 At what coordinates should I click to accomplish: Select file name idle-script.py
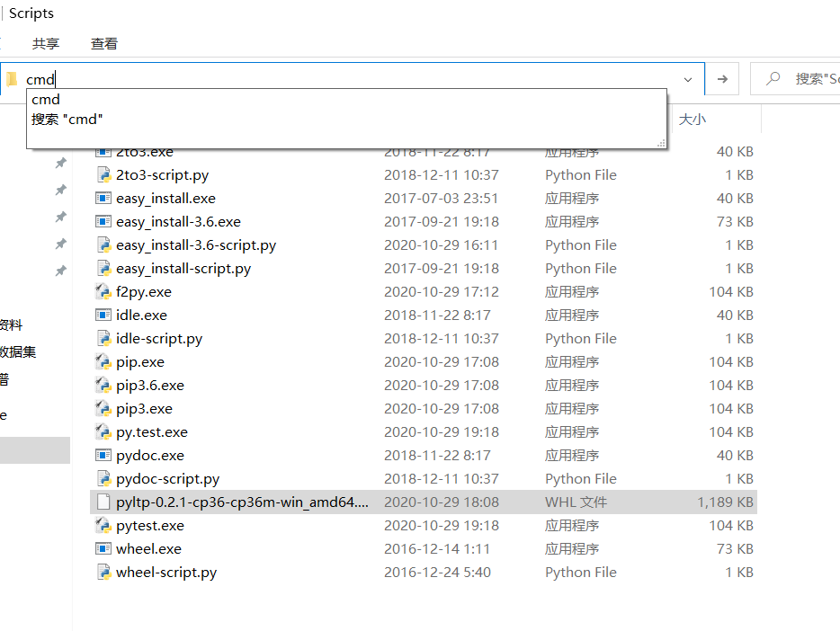[159, 339]
